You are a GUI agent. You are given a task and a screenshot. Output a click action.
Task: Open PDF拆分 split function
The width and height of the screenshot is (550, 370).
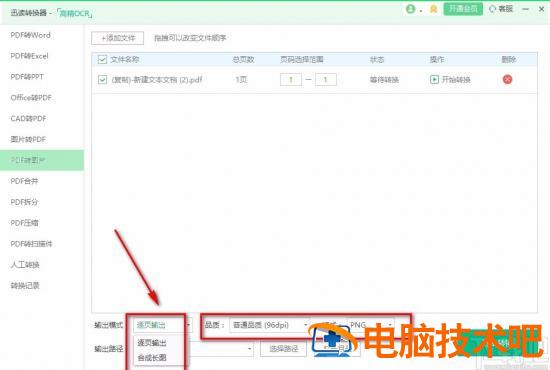point(24,202)
